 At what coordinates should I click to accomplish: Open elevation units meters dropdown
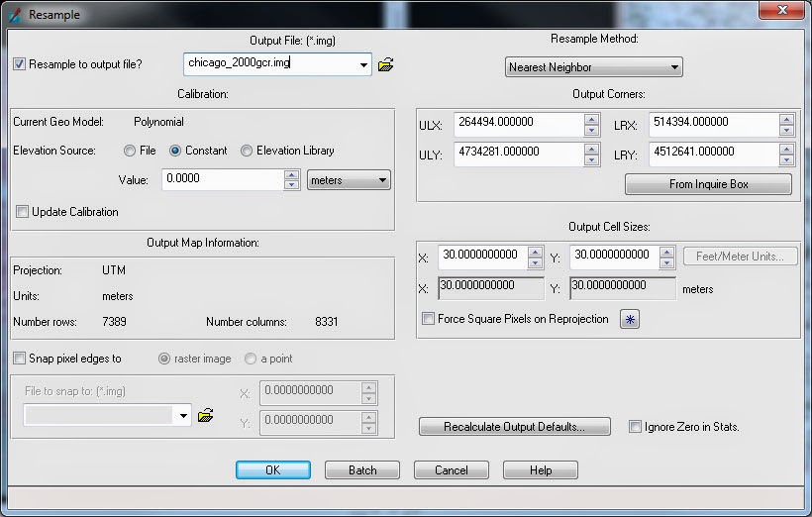pyautogui.click(x=349, y=180)
